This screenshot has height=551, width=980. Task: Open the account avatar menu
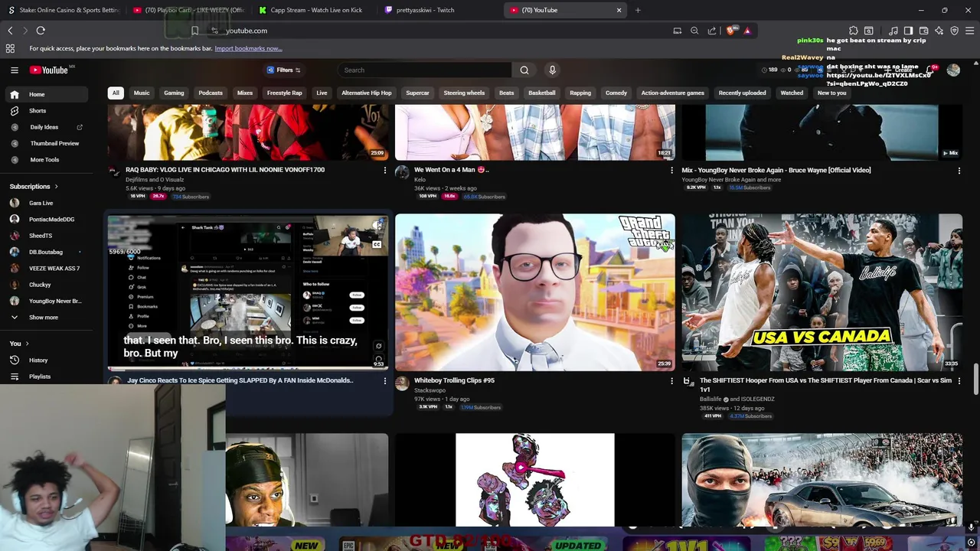tap(953, 70)
